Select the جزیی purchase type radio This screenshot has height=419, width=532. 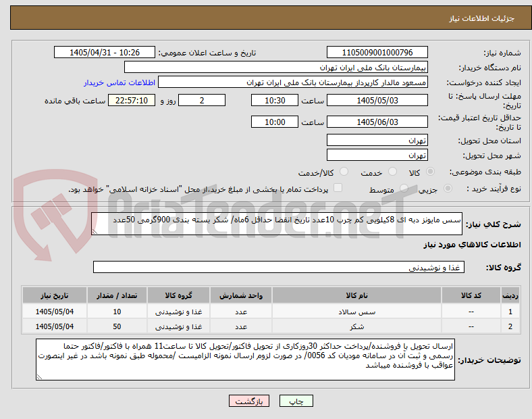pos(448,188)
